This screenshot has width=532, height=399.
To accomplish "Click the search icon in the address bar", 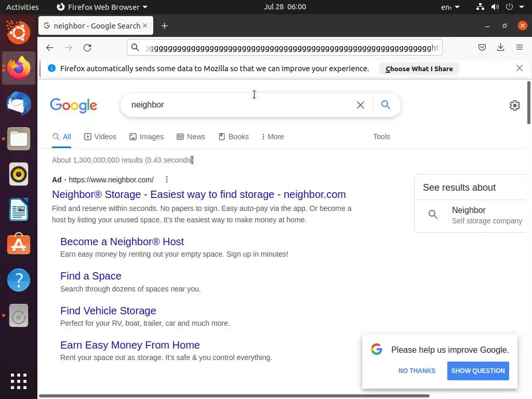I will coord(135,47).
